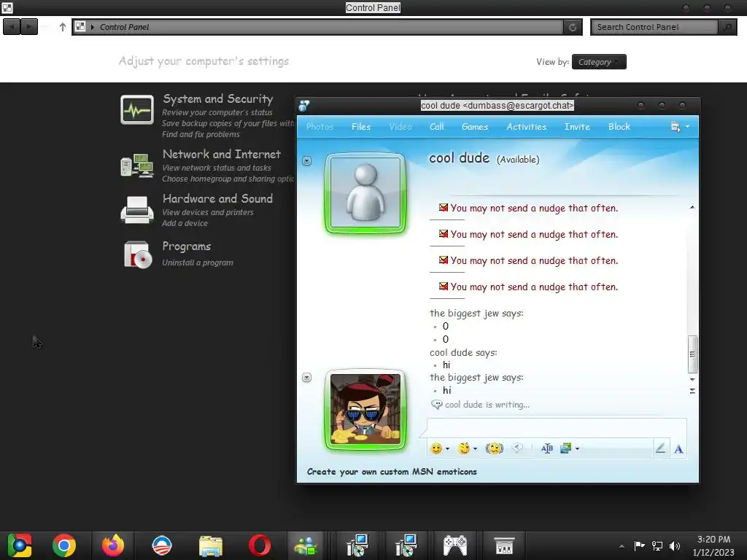The image size is (747, 560).
Task: Click Create your own custom MSN emoticons
Action: (x=392, y=472)
